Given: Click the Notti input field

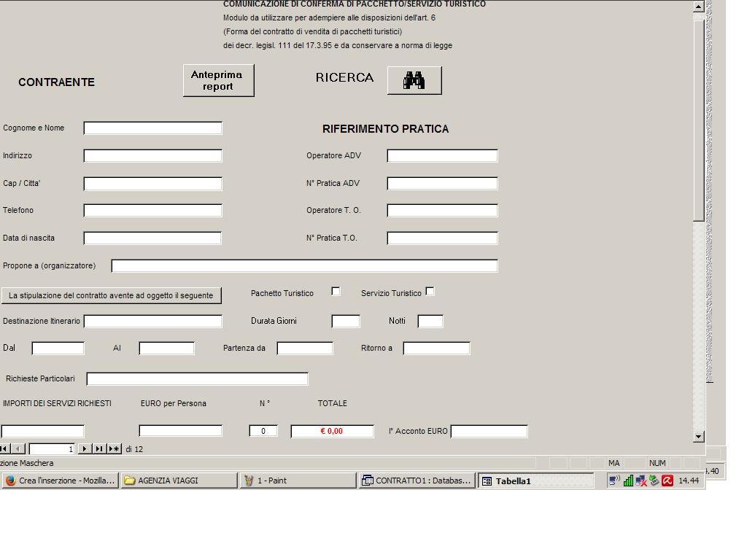Looking at the screenshot, I should coord(430,322).
